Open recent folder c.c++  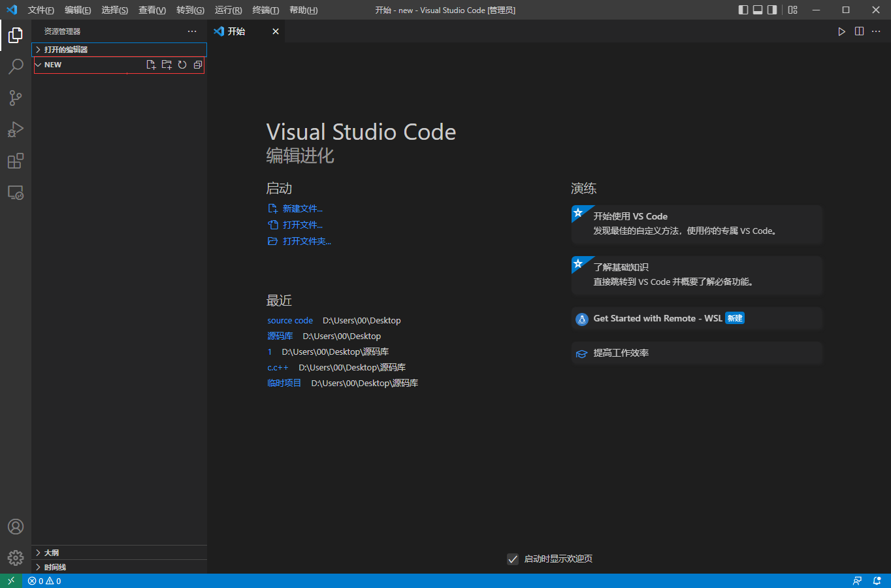(x=278, y=367)
